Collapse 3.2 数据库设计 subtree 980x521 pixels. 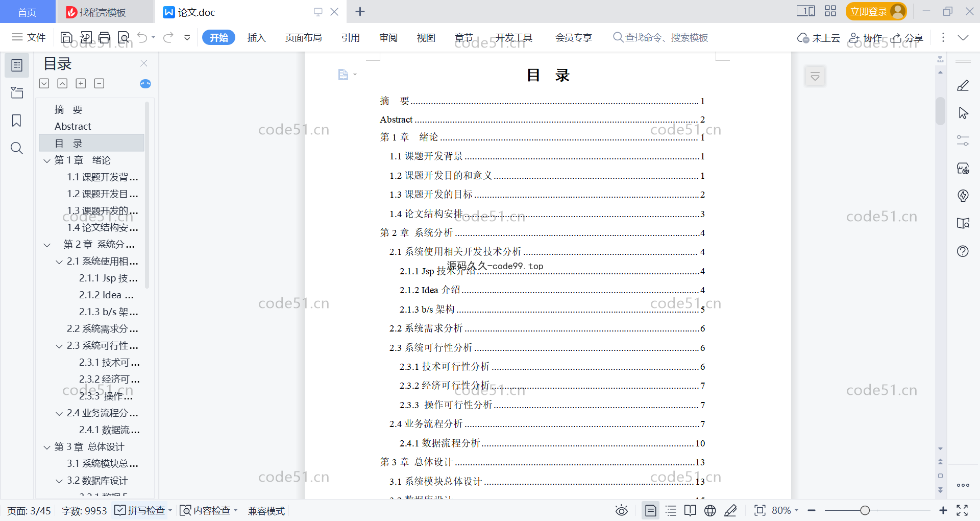(x=59, y=481)
